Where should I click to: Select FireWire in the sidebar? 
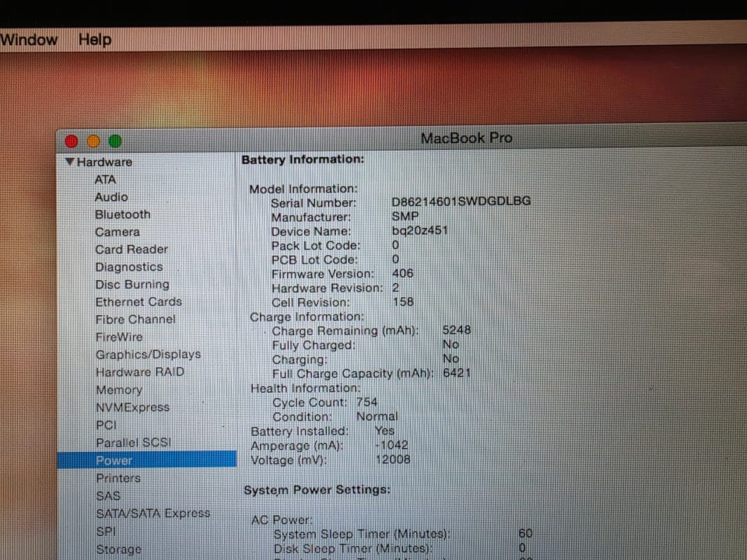119,337
